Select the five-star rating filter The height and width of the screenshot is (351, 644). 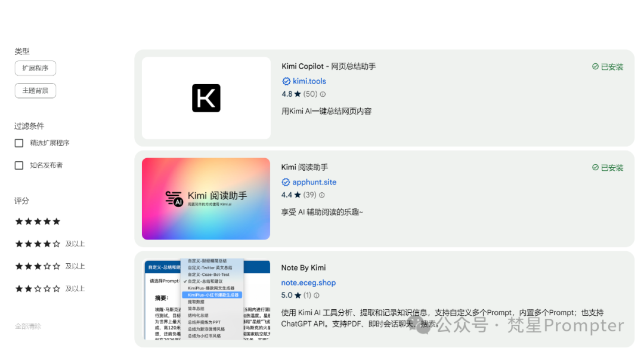(x=38, y=221)
